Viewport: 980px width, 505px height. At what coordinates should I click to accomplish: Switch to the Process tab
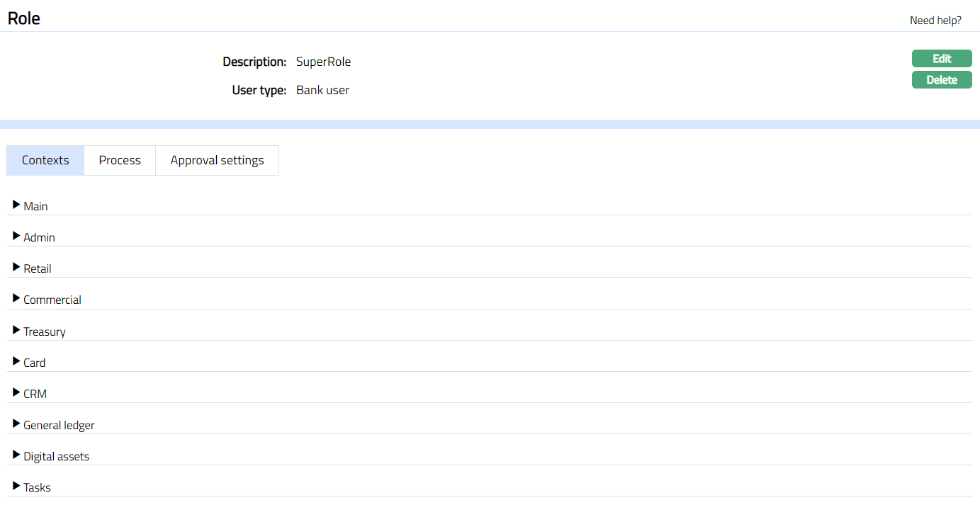pos(120,160)
